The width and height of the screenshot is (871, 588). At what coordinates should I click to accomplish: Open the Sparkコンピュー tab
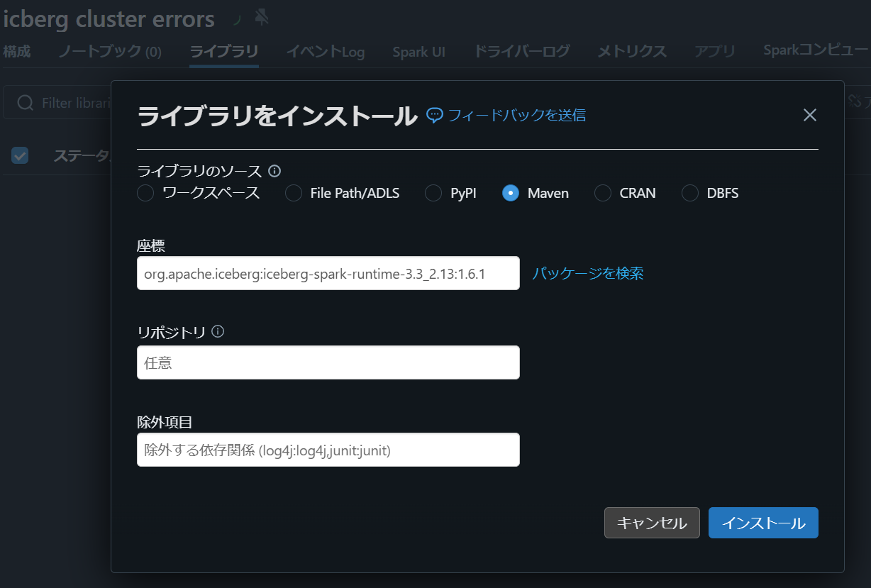(817, 50)
